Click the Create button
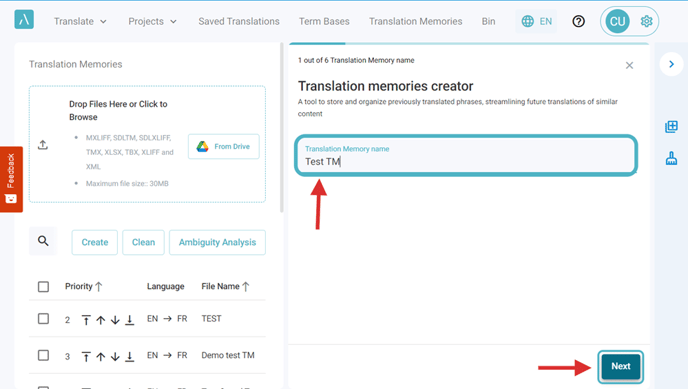This screenshot has width=688, height=389. pos(95,242)
